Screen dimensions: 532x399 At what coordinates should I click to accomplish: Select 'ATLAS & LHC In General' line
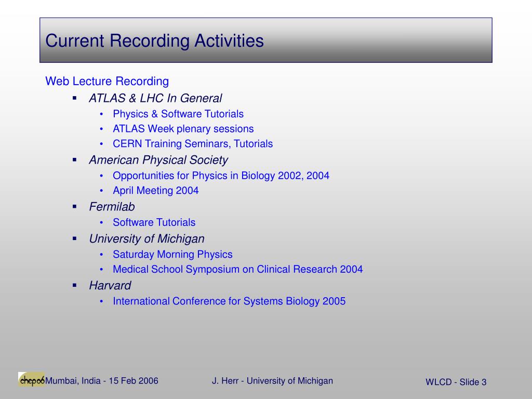[155, 98]
